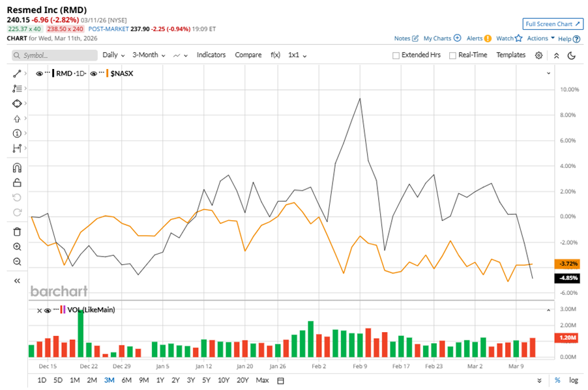Choose the shapes drawing tool
The width and height of the screenshot is (588, 390).
point(17,104)
